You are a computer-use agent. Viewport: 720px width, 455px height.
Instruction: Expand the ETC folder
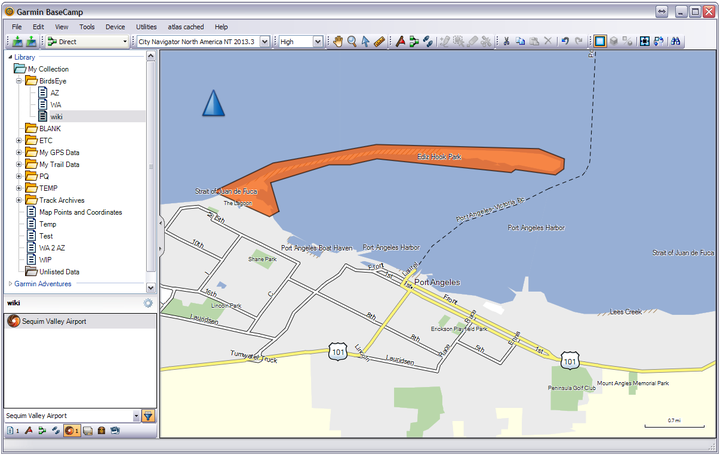(19, 140)
